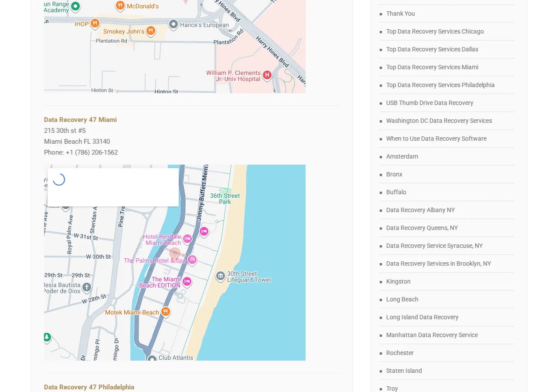Click the 36th Street Park label on map

[225, 198]
